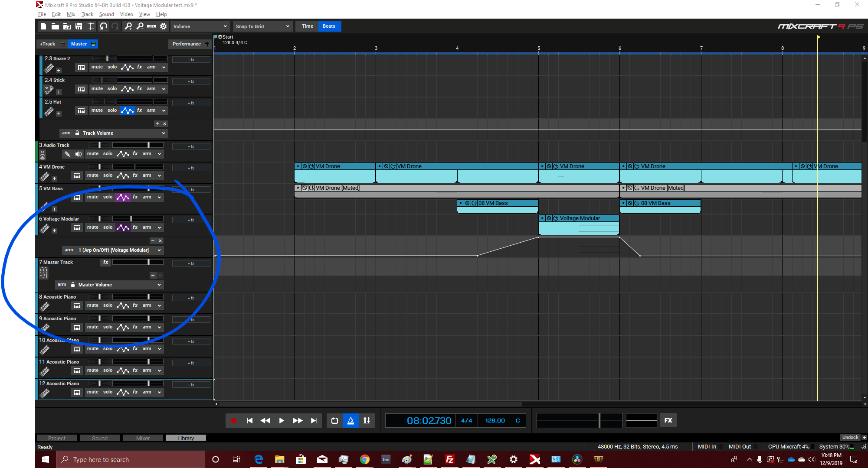This screenshot has width=868, height=468.
Task: Open instrument keyboard on 8 Acoustic Piano track
Action: tap(77, 305)
